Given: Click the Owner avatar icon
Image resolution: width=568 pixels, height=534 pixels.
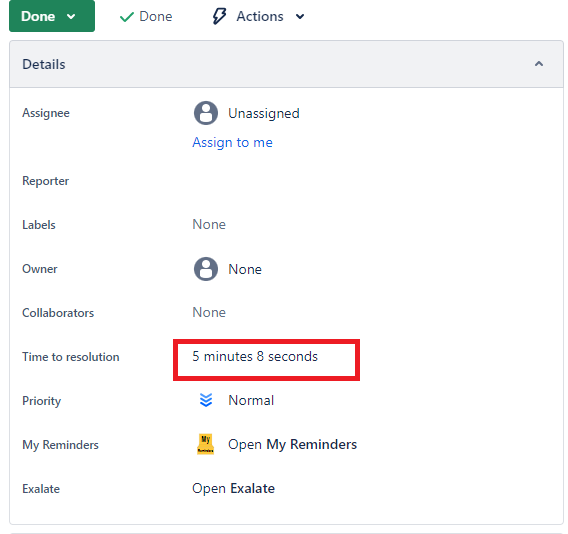Looking at the screenshot, I should (x=206, y=269).
